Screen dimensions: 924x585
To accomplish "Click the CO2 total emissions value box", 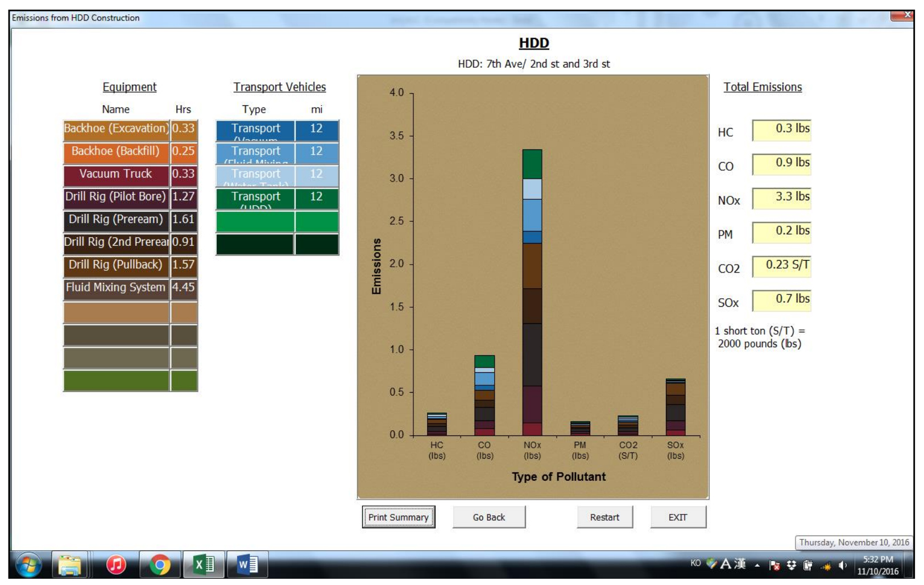I will [x=781, y=266].
